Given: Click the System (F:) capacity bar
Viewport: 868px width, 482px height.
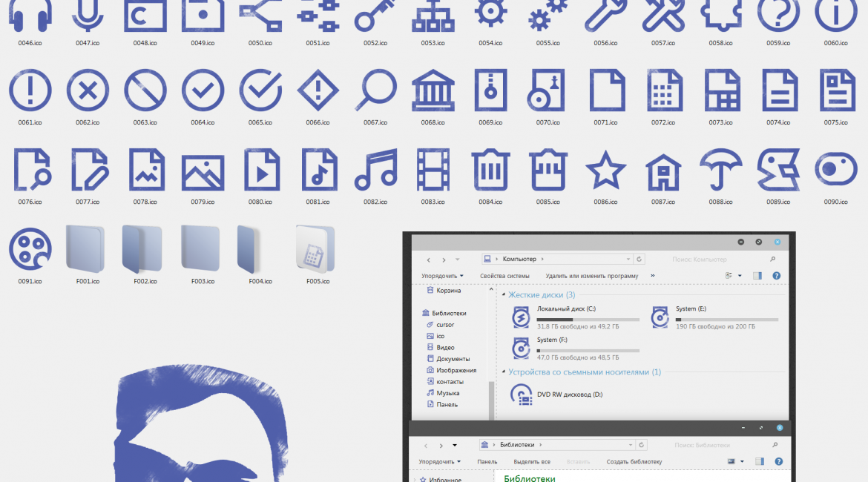Looking at the screenshot, I should tap(588, 350).
